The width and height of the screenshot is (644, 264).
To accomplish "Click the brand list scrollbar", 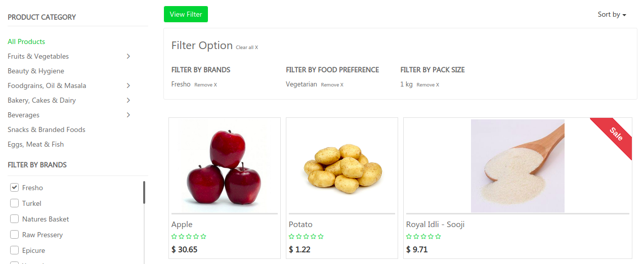I will 144,192.
